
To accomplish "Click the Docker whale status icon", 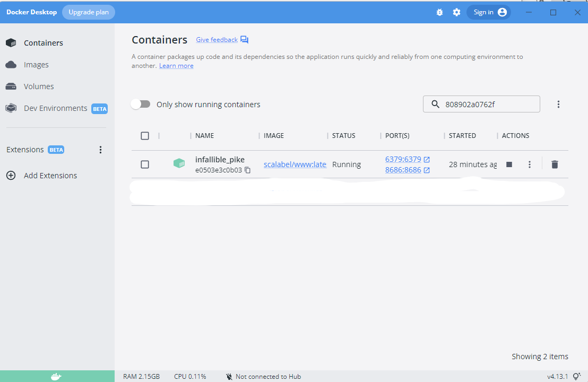I will pos(56,376).
